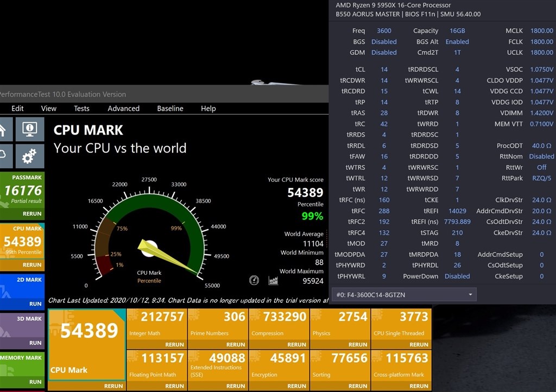Rerun the Compression test
Viewport: 556px width, 392px height.
coord(296,345)
